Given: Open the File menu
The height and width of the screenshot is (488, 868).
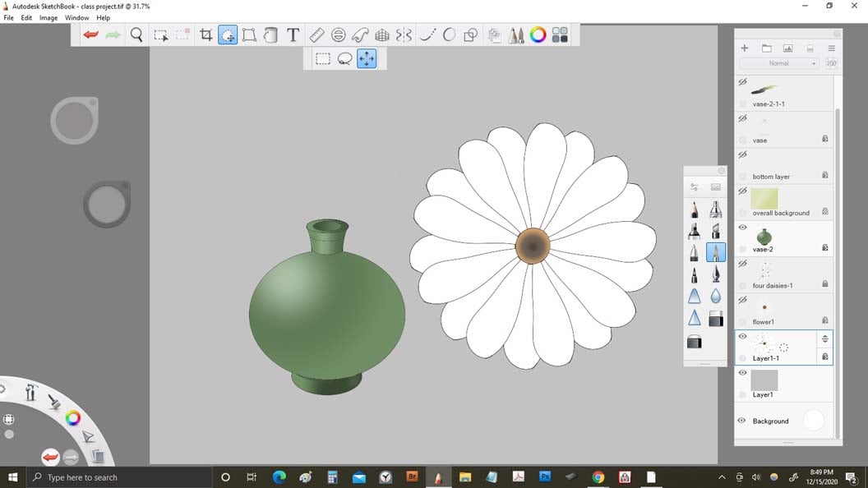Looking at the screenshot, I should click(x=8, y=18).
